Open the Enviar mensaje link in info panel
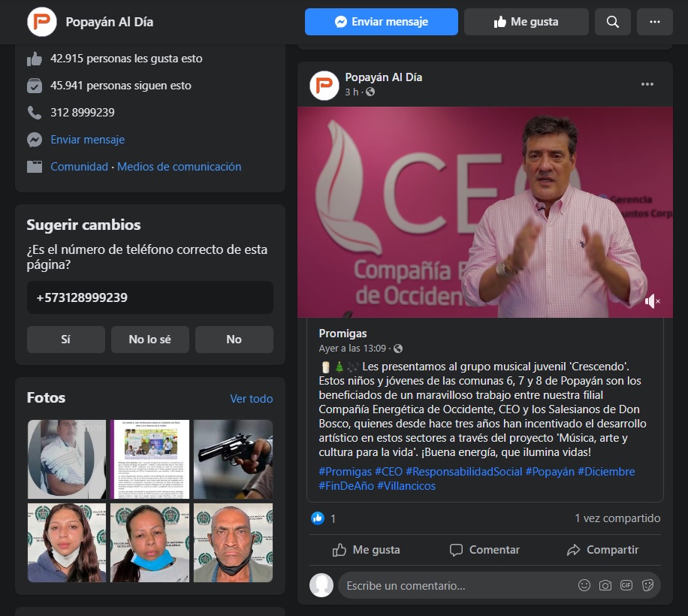The height and width of the screenshot is (616, 688). pos(87,140)
